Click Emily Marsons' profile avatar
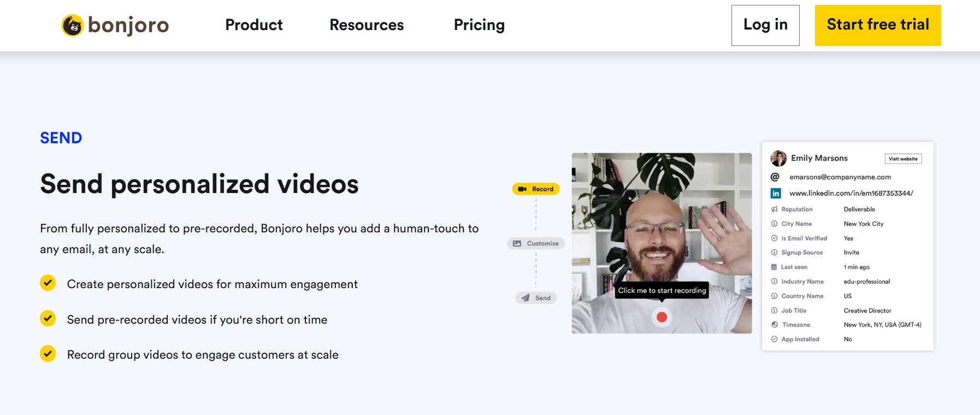 point(778,159)
